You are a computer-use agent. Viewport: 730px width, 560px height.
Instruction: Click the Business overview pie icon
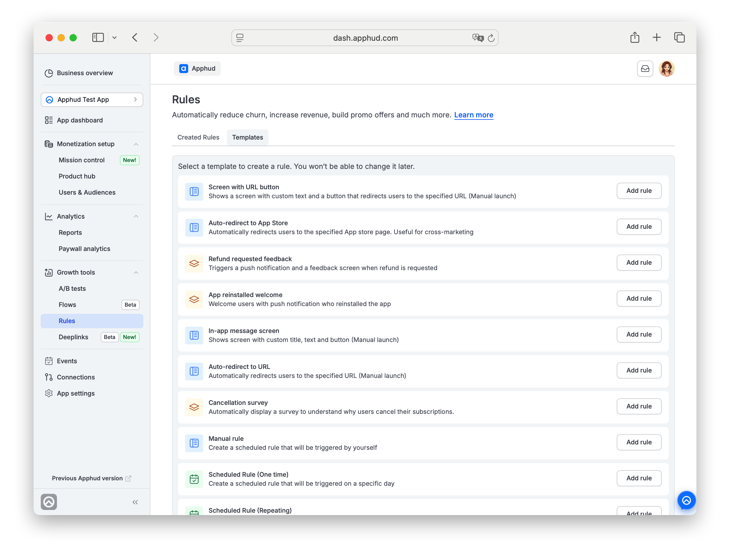pyautogui.click(x=49, y=73)
